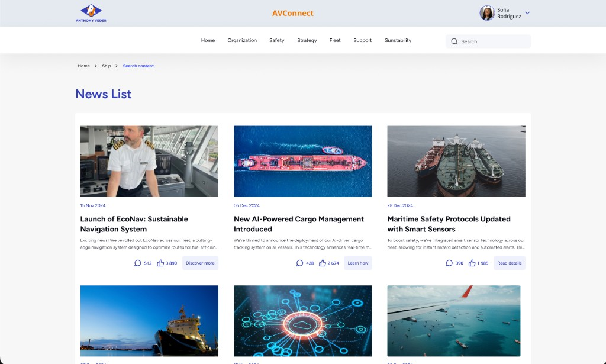Click the Sofia Rodriguez name text

tap(509, 13)
